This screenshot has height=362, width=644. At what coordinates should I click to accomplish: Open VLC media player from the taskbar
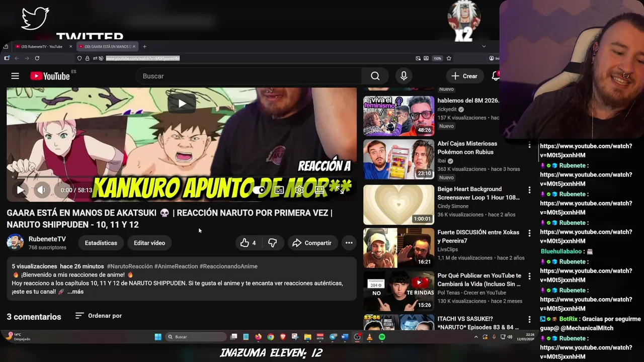click(370, 337)
